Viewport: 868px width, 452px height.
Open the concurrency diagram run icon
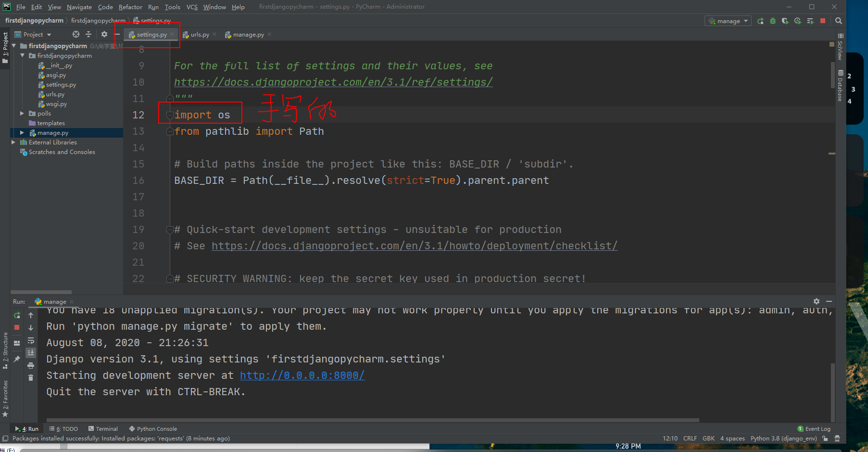tap(810, 21)
